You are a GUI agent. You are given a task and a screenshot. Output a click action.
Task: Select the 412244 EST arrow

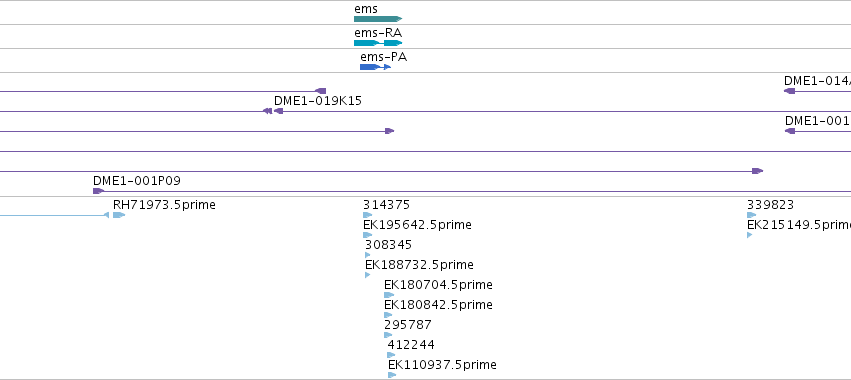(x=391, y=355)
